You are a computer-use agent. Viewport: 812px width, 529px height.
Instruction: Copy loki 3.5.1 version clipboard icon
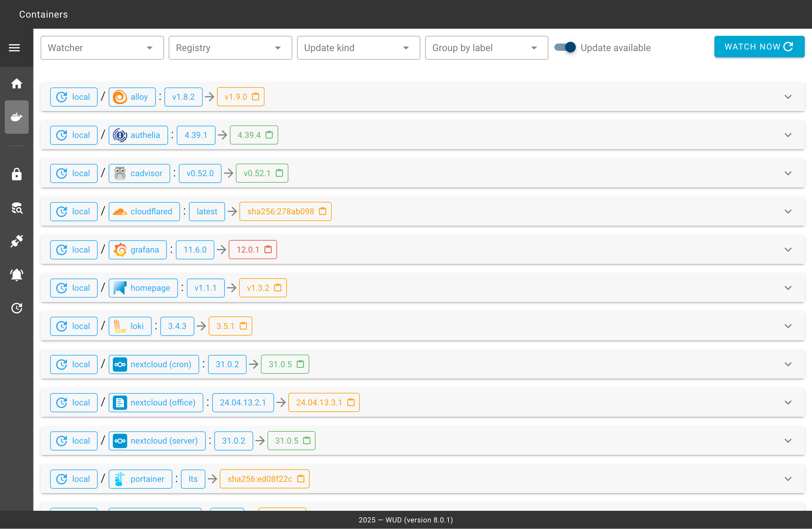coord(243,326)
